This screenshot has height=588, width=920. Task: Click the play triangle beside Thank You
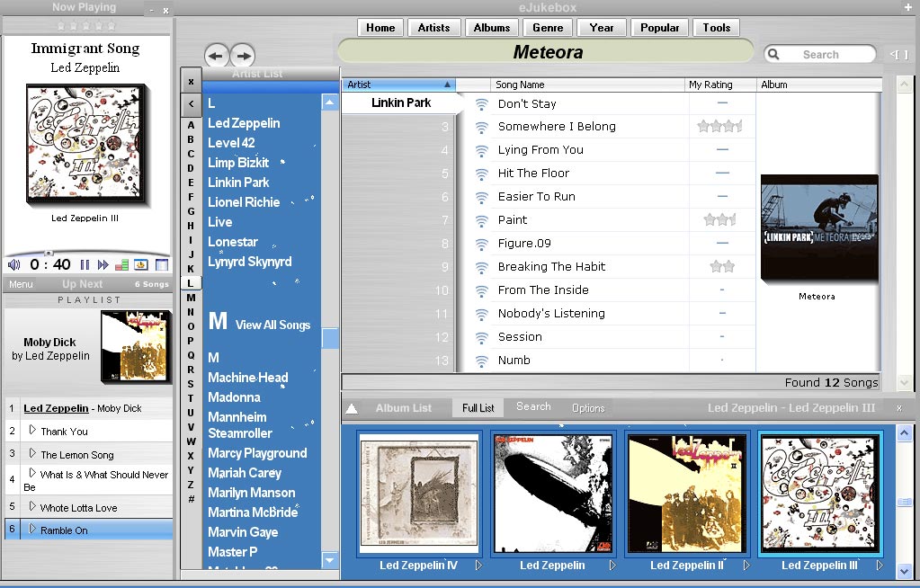[x=32, y=430]
